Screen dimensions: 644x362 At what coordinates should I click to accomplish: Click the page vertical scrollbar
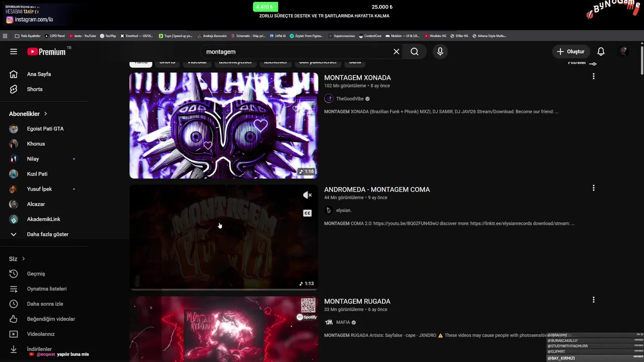click(x=642, y=60)
